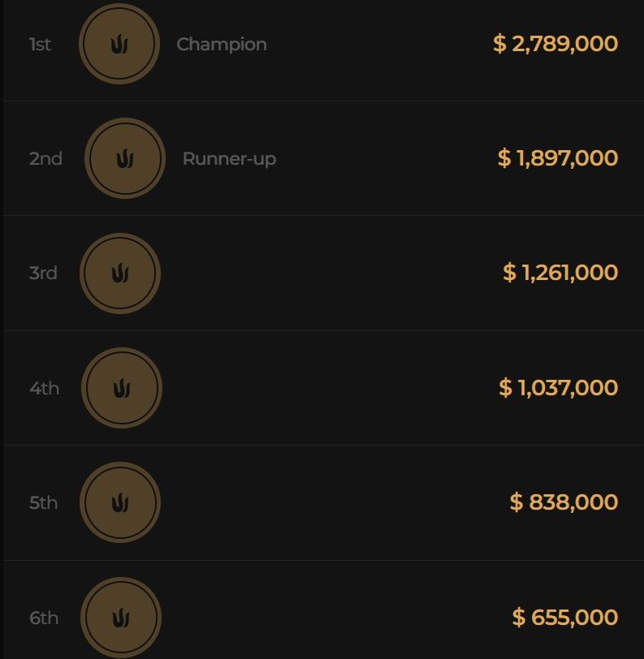Click the Runner-up label
This screenshot has height=659, width=644.
(229, 159)
